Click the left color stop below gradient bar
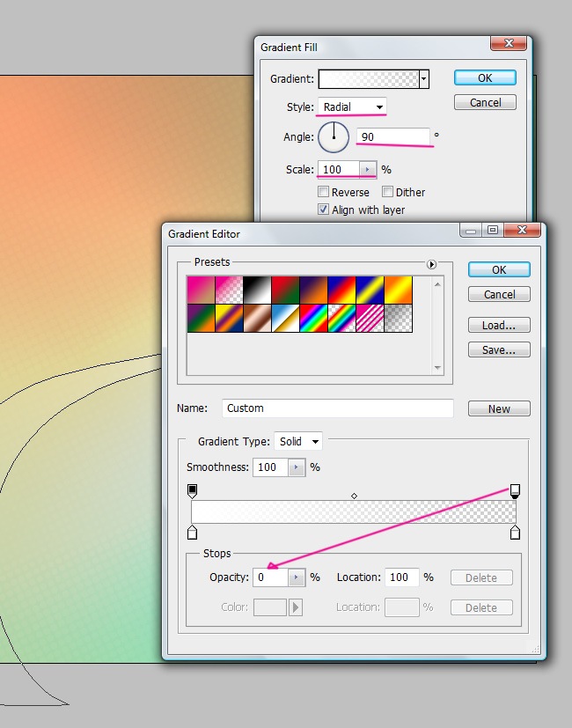The image size is (572, 728). [x=193, y=533]
